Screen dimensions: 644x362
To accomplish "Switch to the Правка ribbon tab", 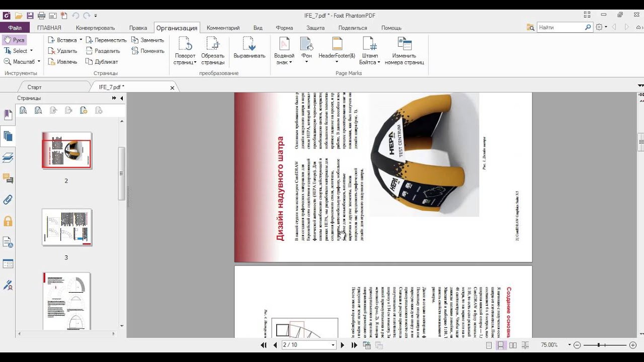I will [138, 28].
